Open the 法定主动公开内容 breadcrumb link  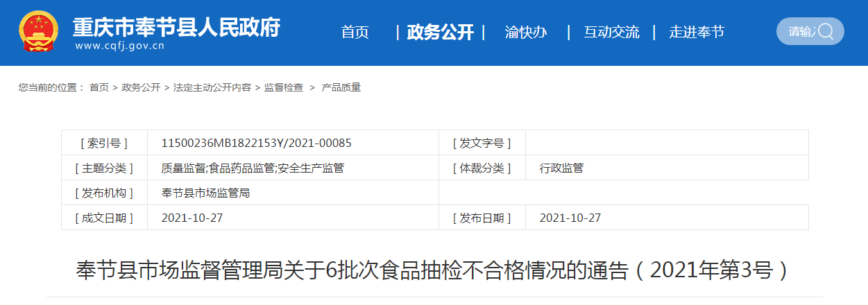tap(212, 87)
